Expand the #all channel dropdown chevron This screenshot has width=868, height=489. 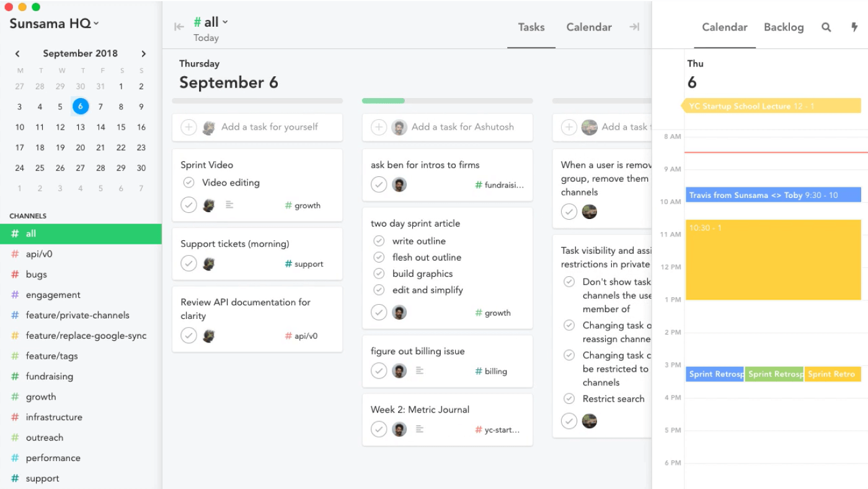click(225, 22)
